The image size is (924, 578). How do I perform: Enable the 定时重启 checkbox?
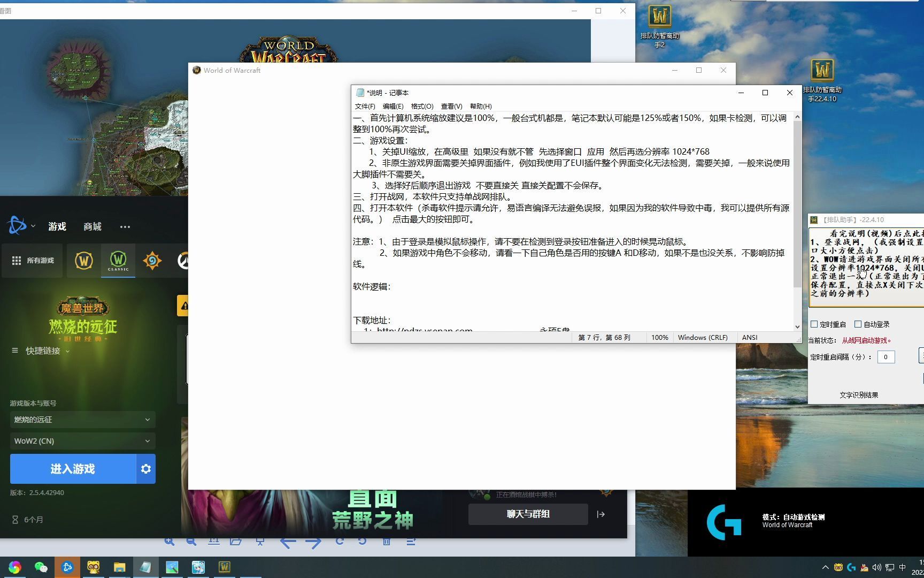(814, 324)
